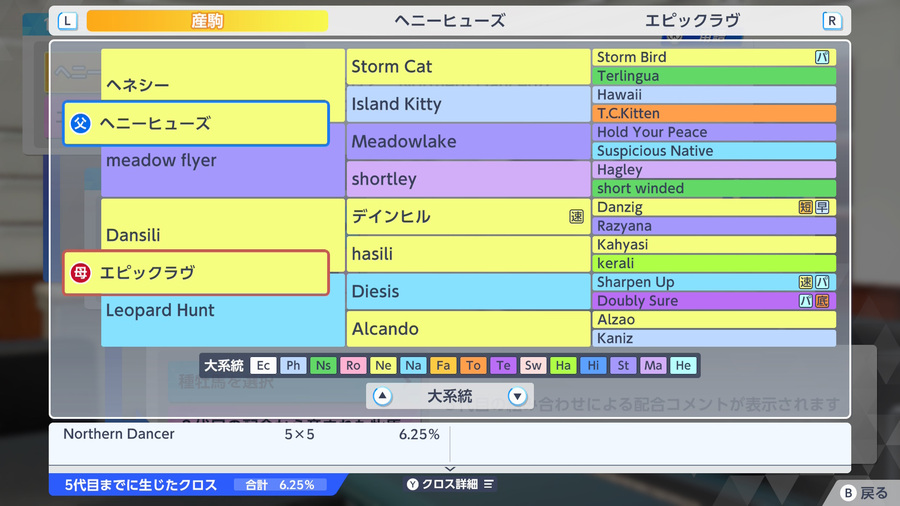Click the Ns lineage color swatch

(x=323, y=365)
